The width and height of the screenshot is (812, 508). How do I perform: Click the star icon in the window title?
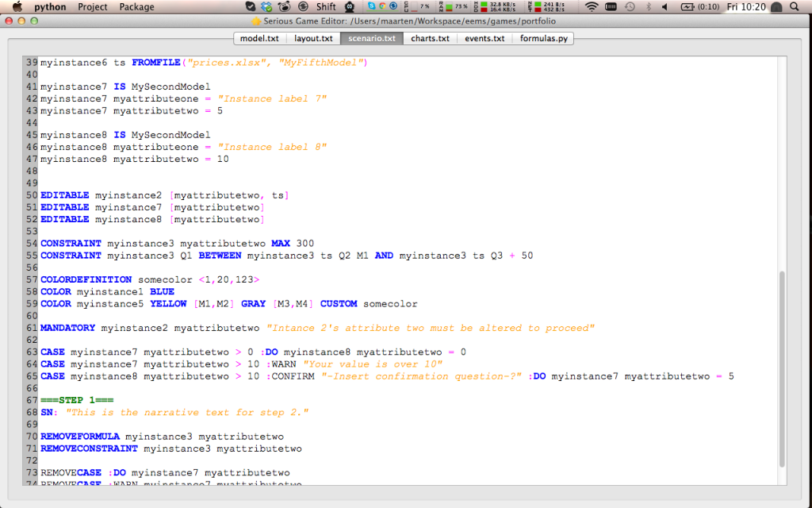(256, 21)
